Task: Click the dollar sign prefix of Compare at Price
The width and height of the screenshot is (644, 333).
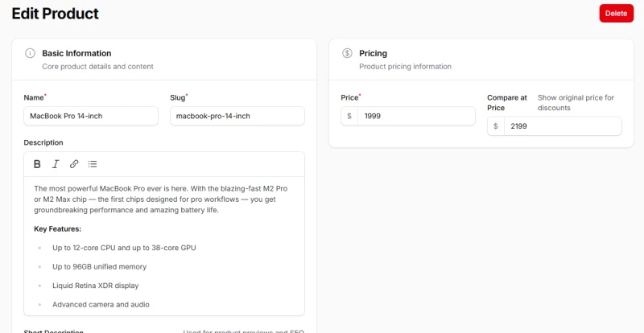Action: click(x=496, y=126)
